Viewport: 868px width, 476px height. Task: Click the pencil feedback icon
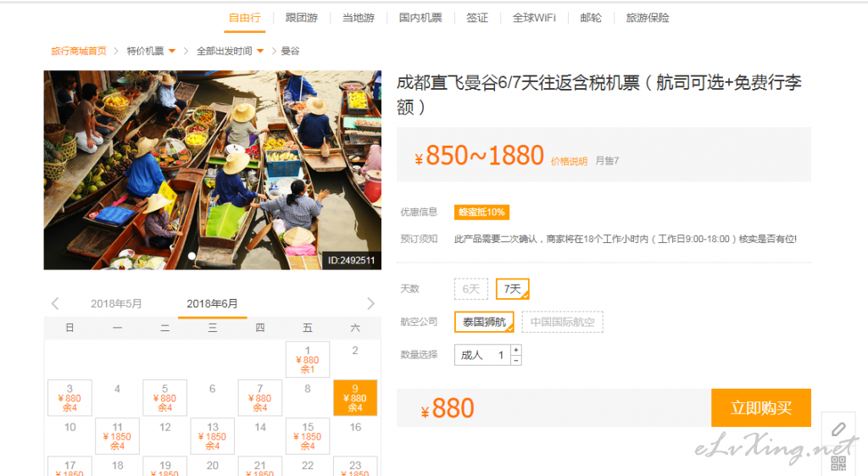coord(838,429)
